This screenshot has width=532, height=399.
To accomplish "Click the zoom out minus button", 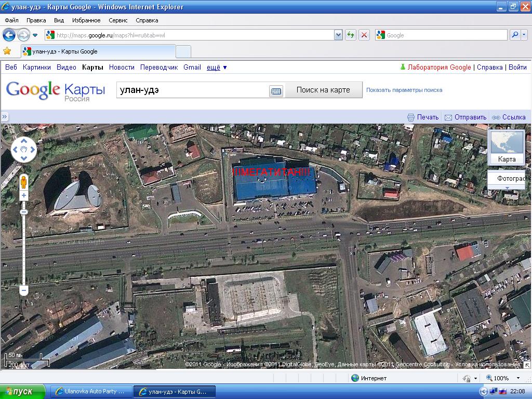I will coord(24,290).
